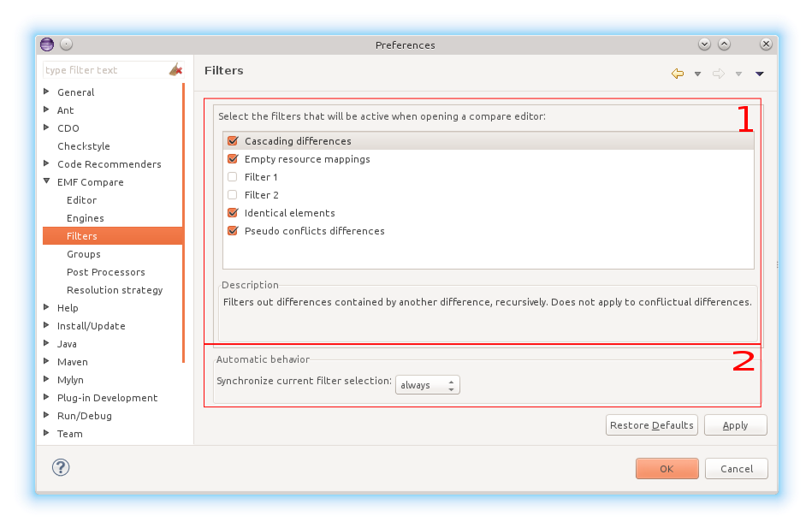This screenshot has height=528, width=812.
Task: Open the preferences view menu triangle
Action: [x=759, y=74]
